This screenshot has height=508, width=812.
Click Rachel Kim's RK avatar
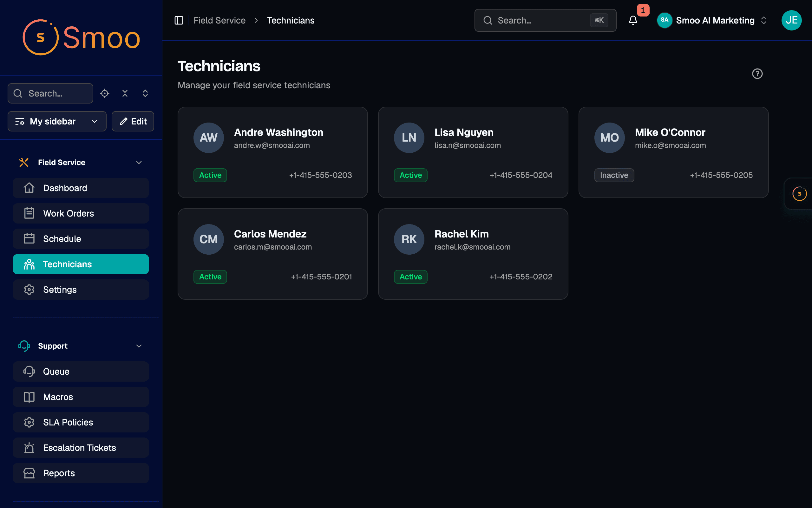(x=409, y=239)
